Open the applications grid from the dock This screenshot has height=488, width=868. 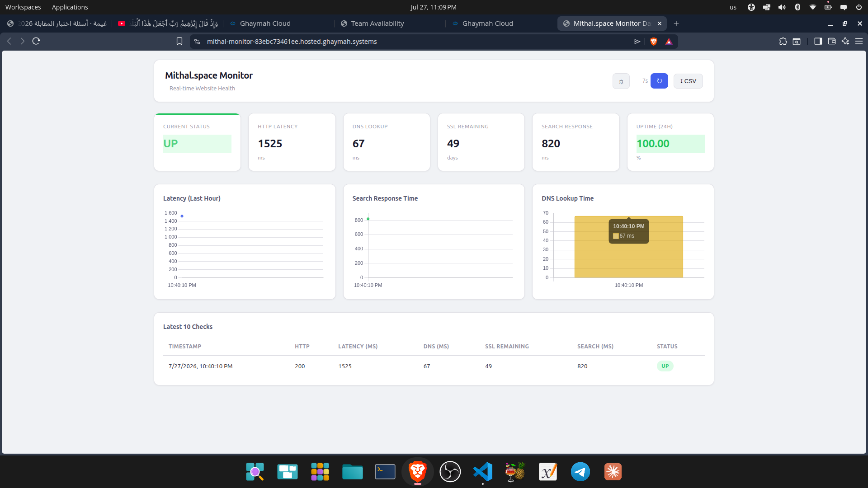[x=320, y=472]
